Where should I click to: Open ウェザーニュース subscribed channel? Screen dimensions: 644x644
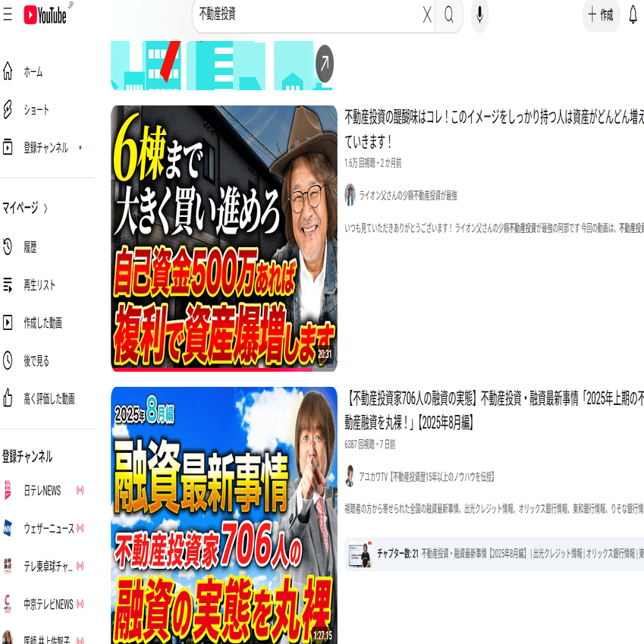tap(47, 528)
